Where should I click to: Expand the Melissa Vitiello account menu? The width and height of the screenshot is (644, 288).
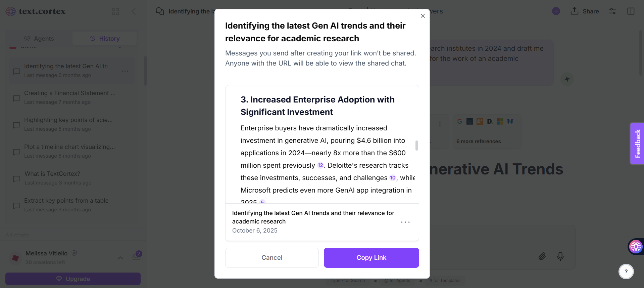[x=120, y=258]
